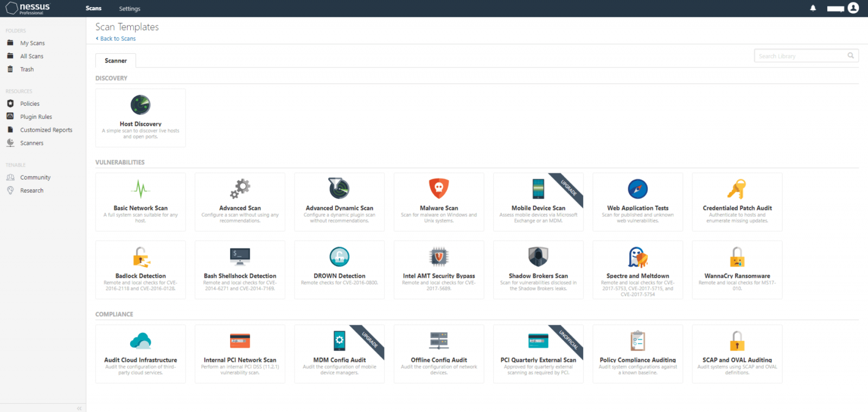868x412 pixels.
Task: Open the user account avatar menu
Action: (x=853, y=8)
